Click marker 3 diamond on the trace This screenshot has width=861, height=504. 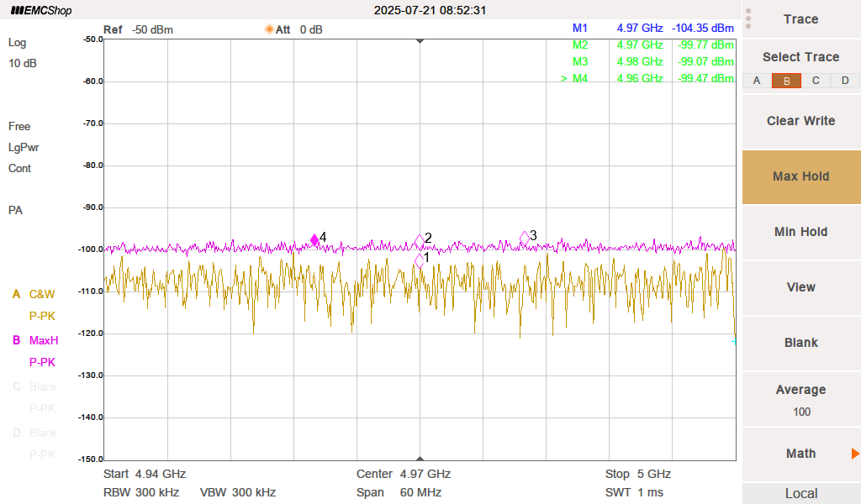[x=525, y=238]
